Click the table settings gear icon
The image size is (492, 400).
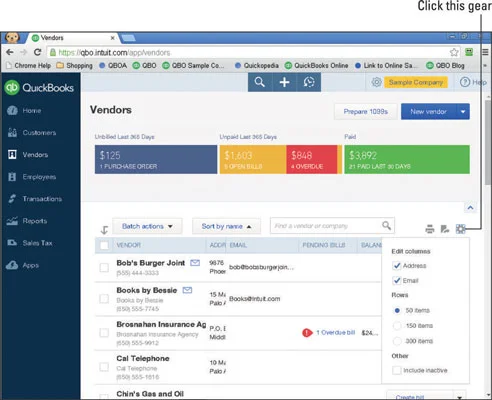pos(460,229)
